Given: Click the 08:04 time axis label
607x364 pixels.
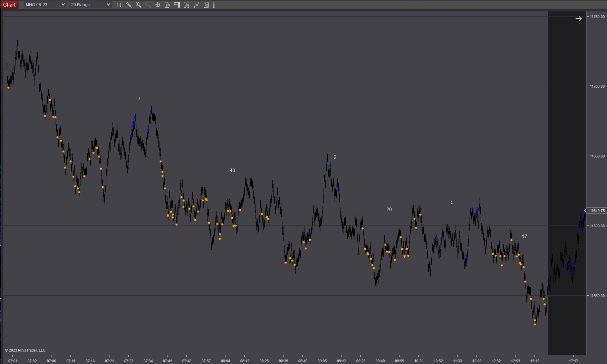Looking at the screenshot, I should pos(225,361).
